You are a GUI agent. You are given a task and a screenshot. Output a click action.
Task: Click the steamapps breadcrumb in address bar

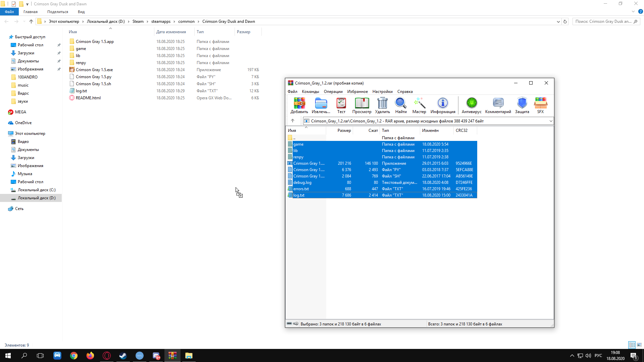point(161,21)
